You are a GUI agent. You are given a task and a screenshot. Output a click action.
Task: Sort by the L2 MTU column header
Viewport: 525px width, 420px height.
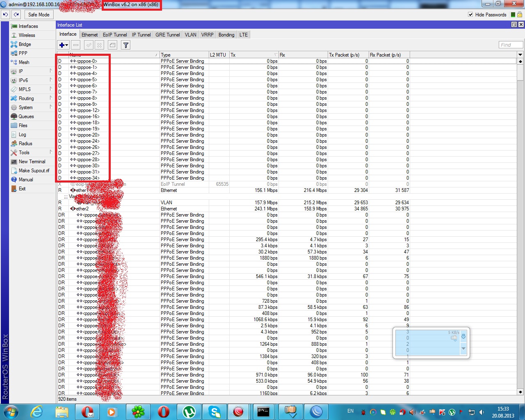pos(219,55)
